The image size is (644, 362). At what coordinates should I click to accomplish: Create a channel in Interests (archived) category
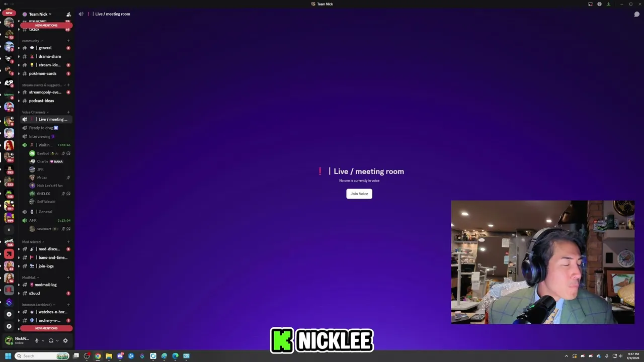click(68, 305)
